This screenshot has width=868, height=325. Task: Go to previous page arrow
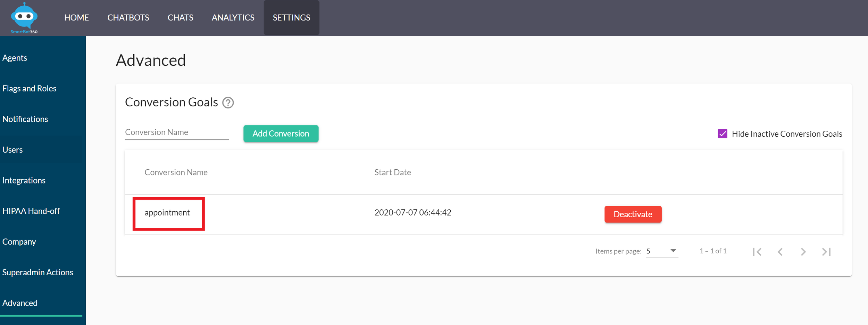[780, 252]
